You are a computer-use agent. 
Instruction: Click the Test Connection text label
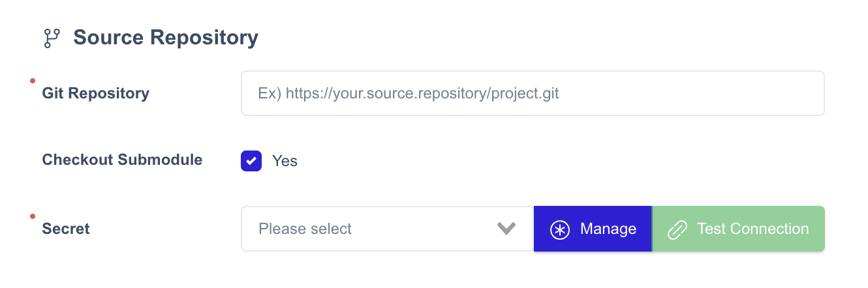[x=753, y=229]
